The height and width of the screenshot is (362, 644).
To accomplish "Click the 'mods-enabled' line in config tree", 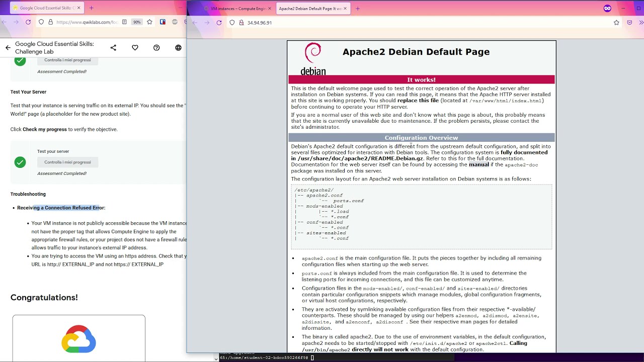I will (x=325, y=206).
